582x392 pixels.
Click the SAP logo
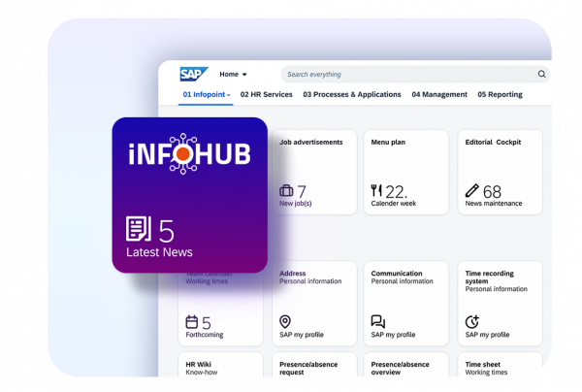194,74
